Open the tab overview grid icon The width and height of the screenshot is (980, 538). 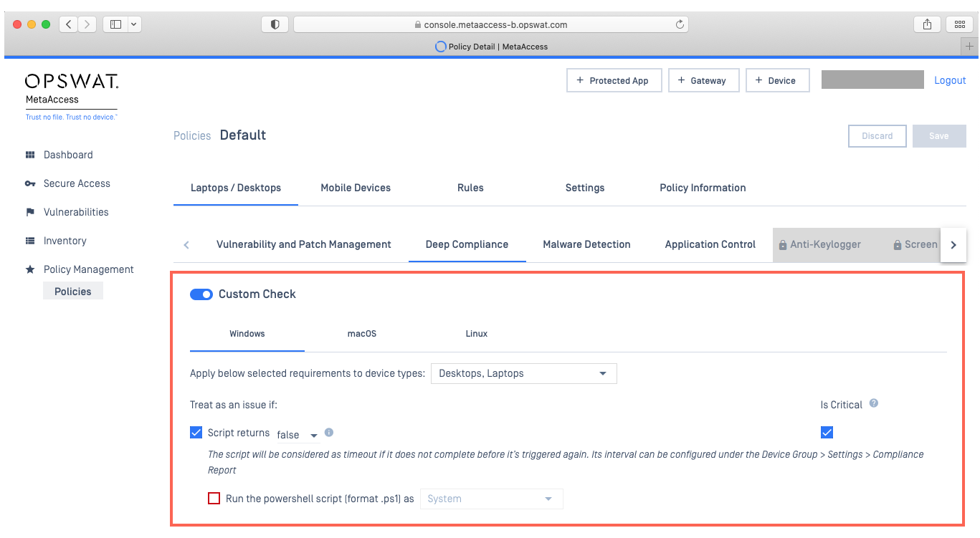(x=960, y=24)
